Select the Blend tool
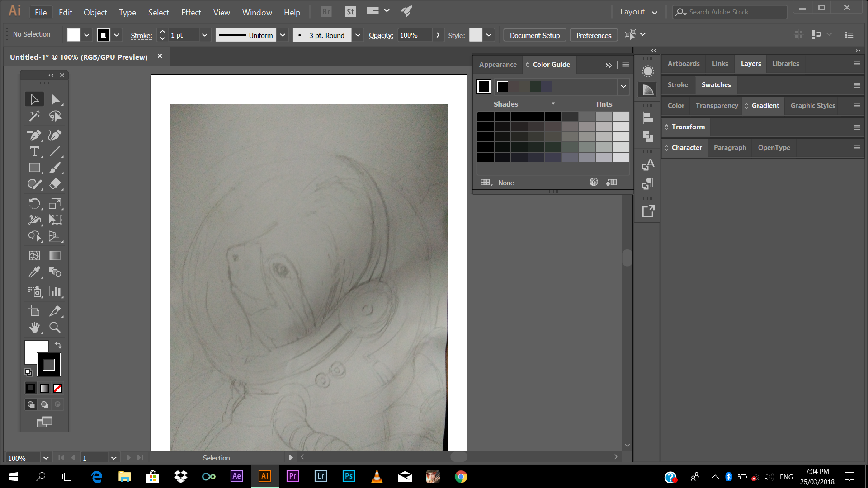868x488 pixels. 55,272
